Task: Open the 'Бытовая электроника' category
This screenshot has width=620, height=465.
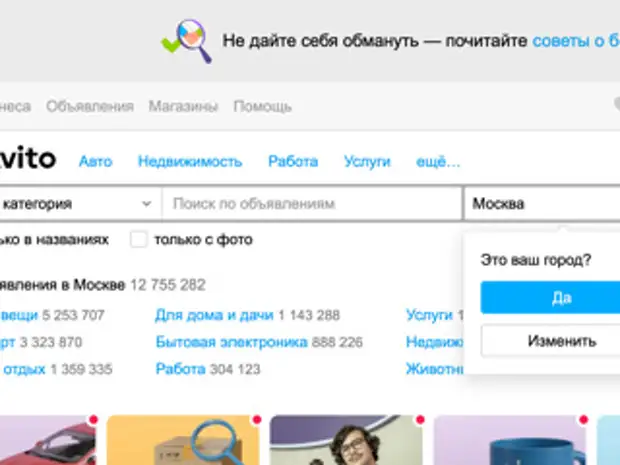Action: point(231,342)
